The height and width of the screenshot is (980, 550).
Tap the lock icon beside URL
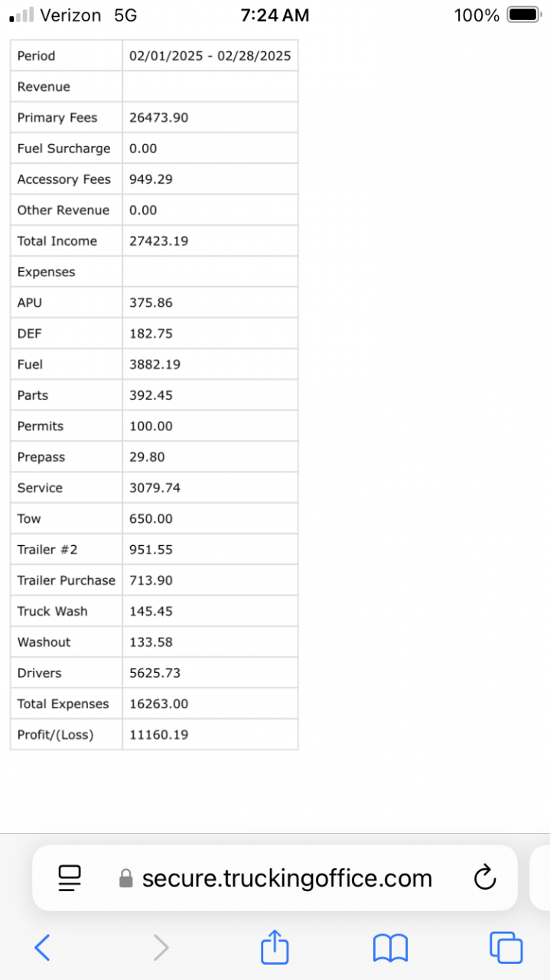[x=126, y=879]
